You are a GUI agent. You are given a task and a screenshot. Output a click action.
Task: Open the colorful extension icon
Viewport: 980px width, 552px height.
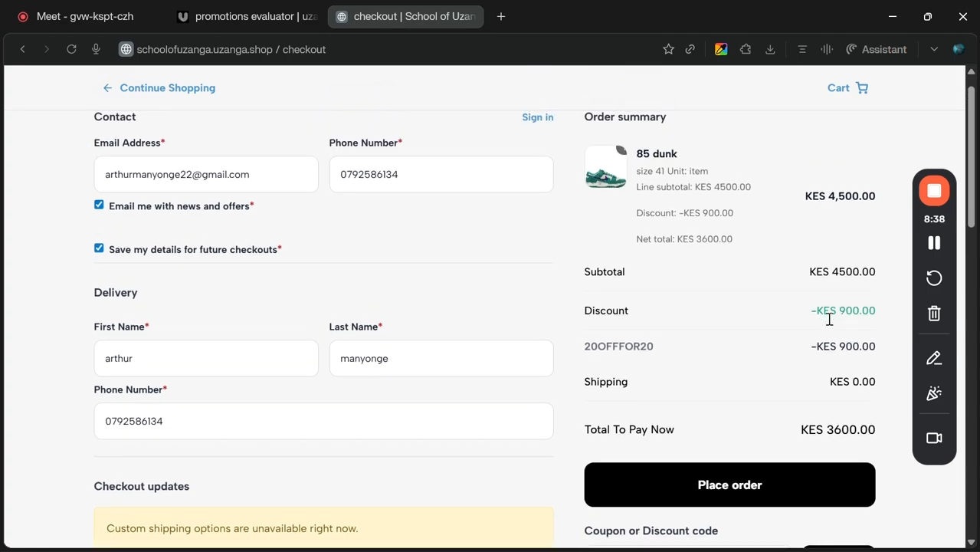[721, 49]
